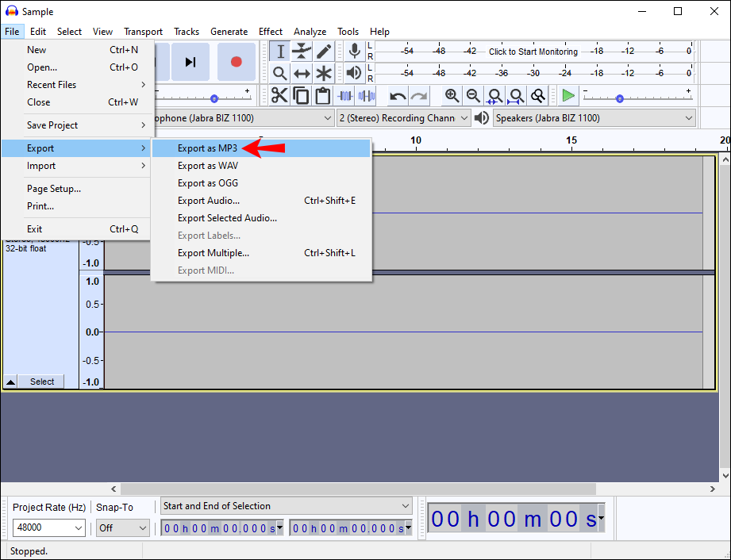Image resolution: width=731 pixels, height=560 pixels.
Task: Choose Export as WAV from submenu
Action: point(207,166)
